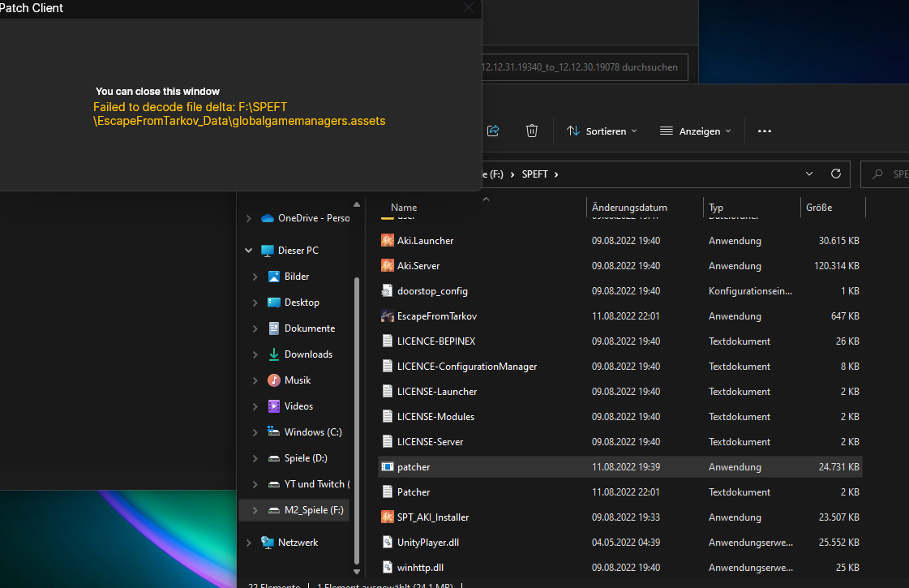
Task: Select the patcher application icon
Action: (388, 467)
